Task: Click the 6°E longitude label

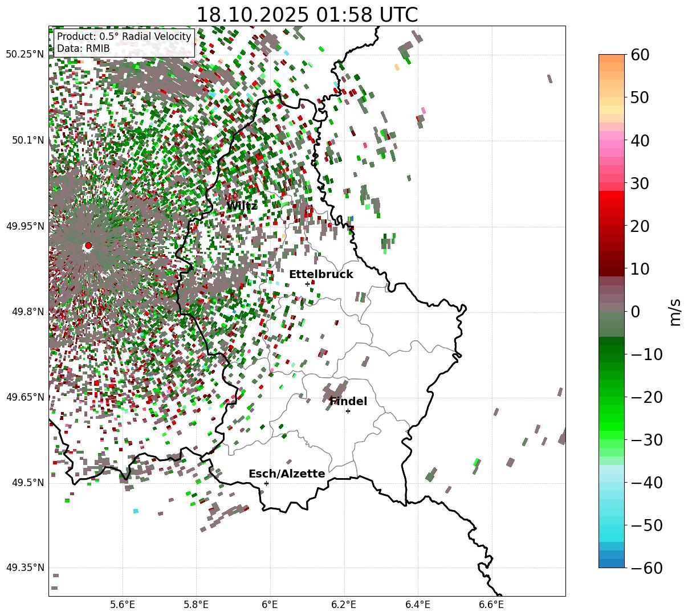Action: 270,605
